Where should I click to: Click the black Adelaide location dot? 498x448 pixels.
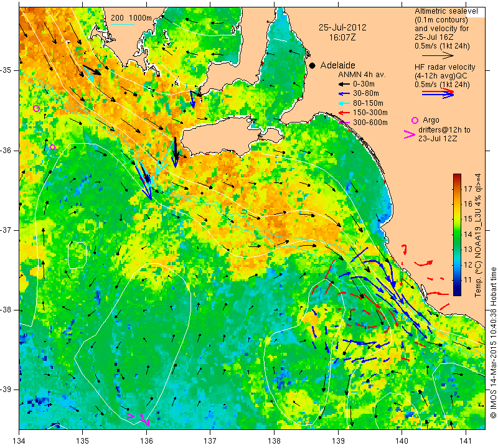coord(312,66)
